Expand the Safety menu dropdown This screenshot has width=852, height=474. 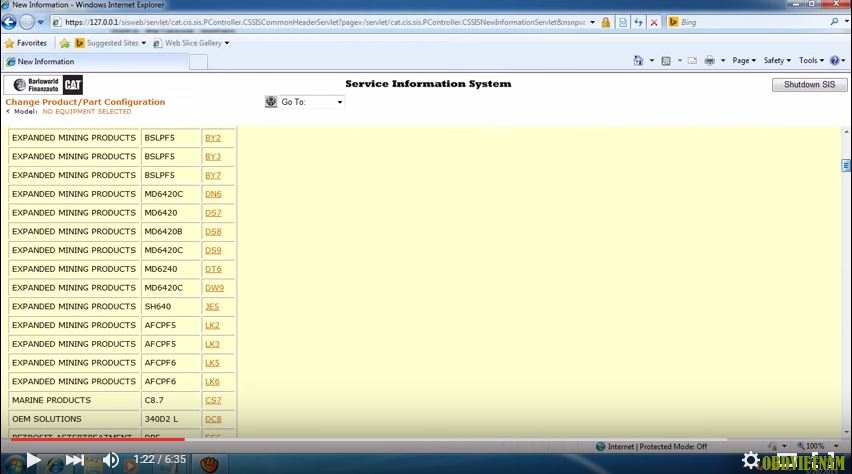[x=777, y=61]
